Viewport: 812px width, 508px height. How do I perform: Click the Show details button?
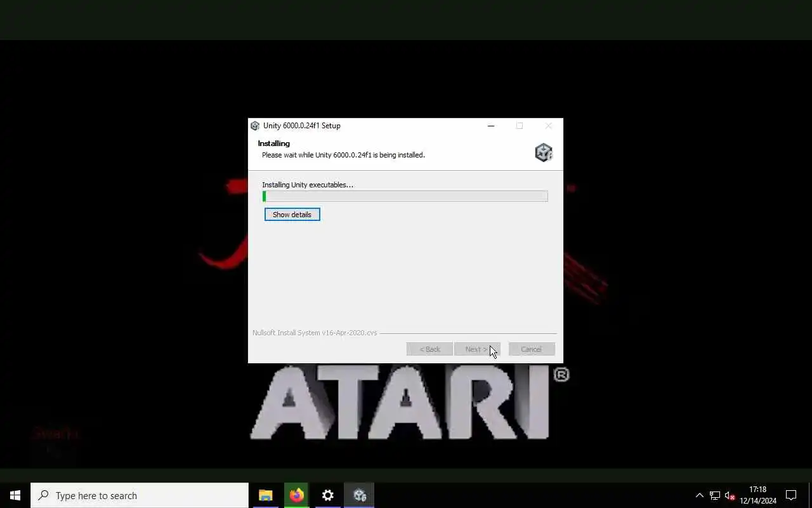(292, 215)
